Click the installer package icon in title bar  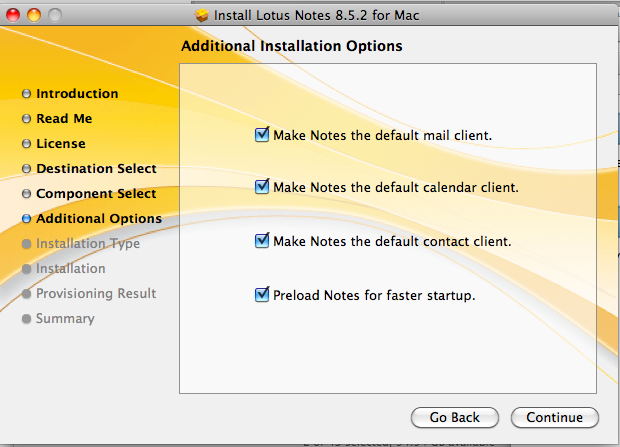tap(202, 15)
